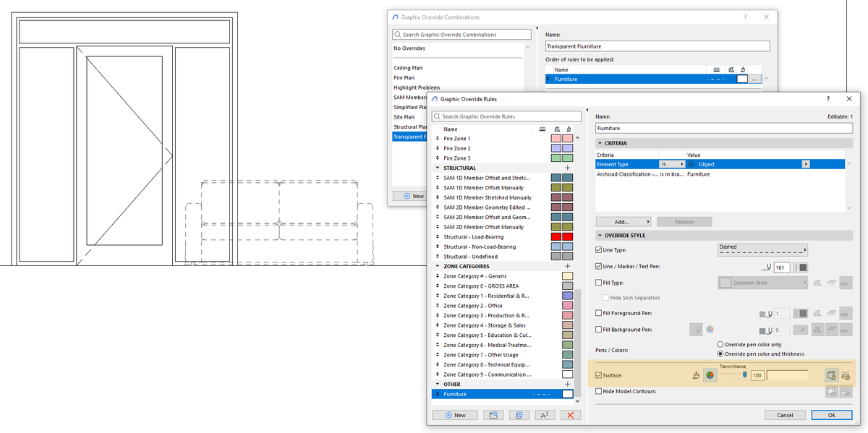Enable the Fill Type override
The image size is (868, 433).
coord(597,282)
